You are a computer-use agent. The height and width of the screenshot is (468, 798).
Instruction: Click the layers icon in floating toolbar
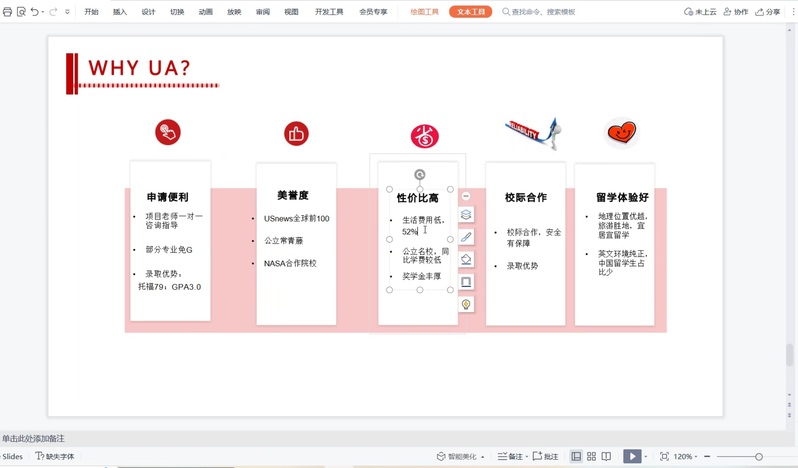[x=466, y=215]
